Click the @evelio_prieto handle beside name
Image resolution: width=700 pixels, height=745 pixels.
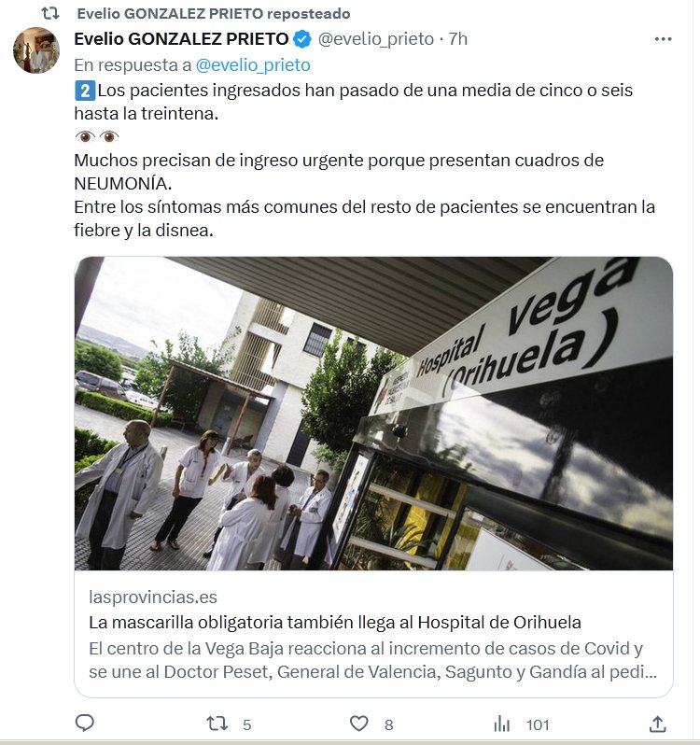tap(376, 39)
